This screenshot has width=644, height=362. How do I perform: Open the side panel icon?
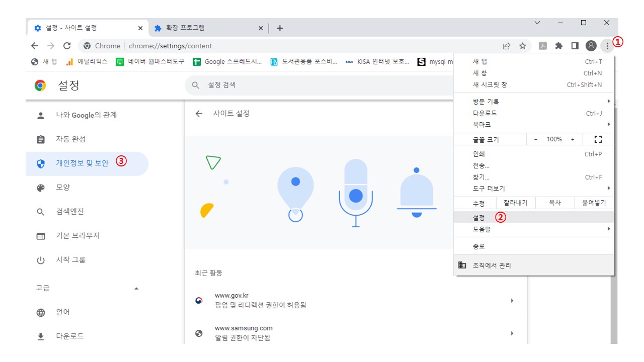(575, 46)
